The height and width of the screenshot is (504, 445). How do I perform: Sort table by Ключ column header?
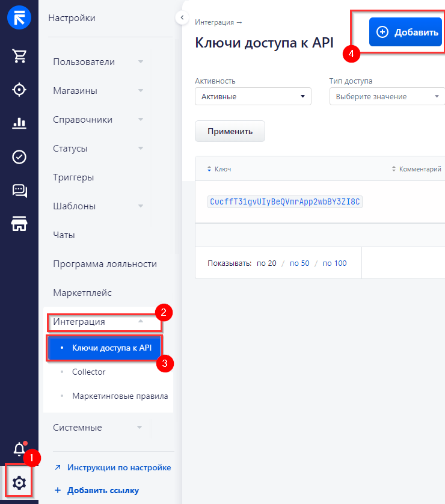(222, 169)
